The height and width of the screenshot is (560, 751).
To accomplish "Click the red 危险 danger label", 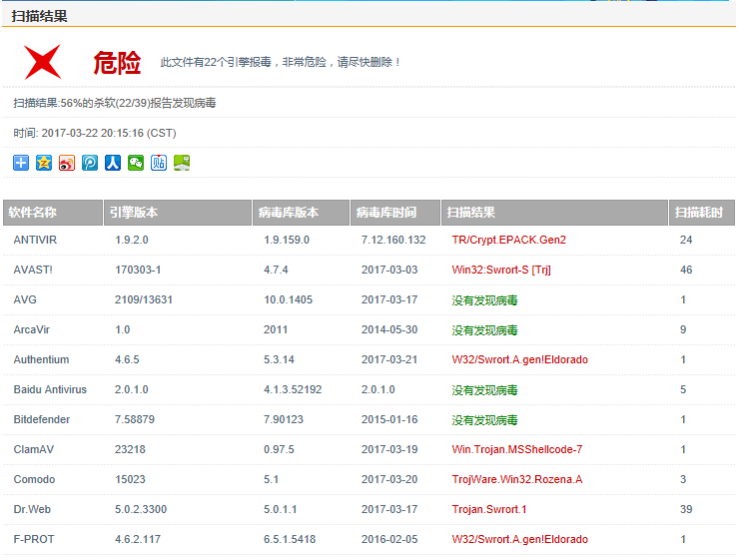I will [x=117, y=63].
